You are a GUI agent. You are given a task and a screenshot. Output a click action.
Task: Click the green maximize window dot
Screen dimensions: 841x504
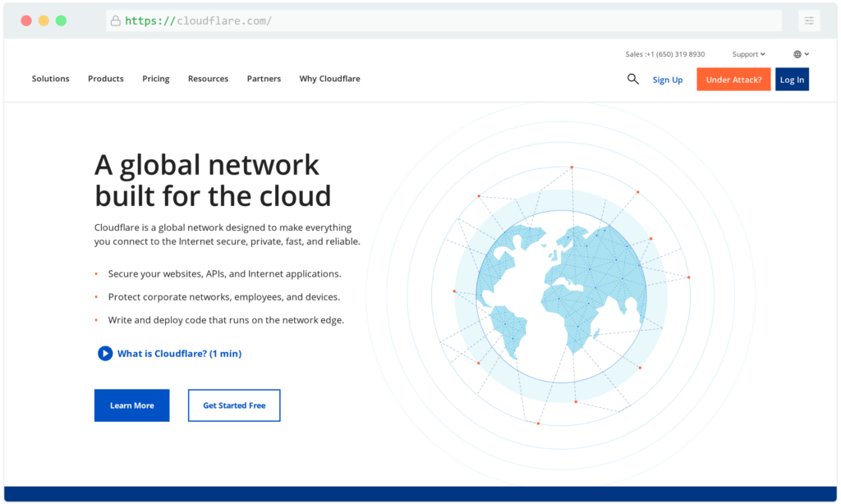[x=61, y=21]
